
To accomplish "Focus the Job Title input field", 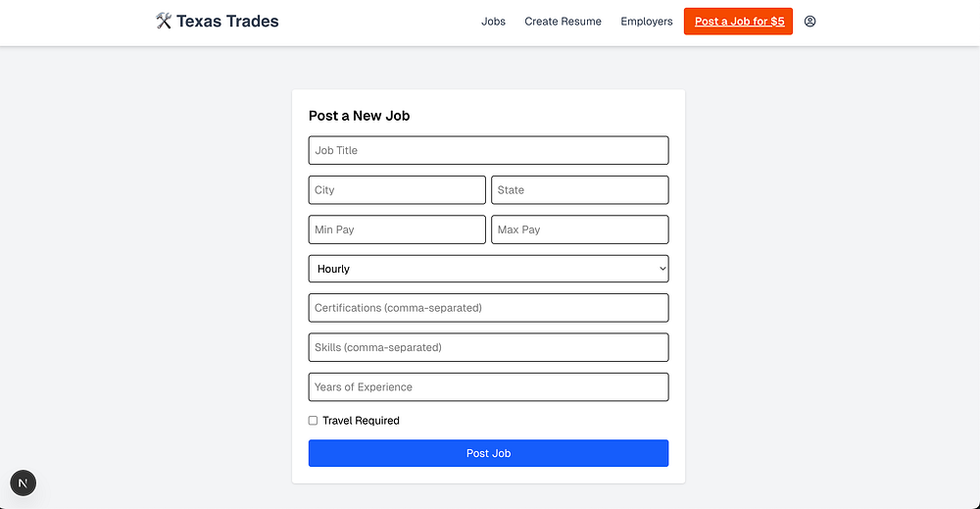I will coord(488,150).
